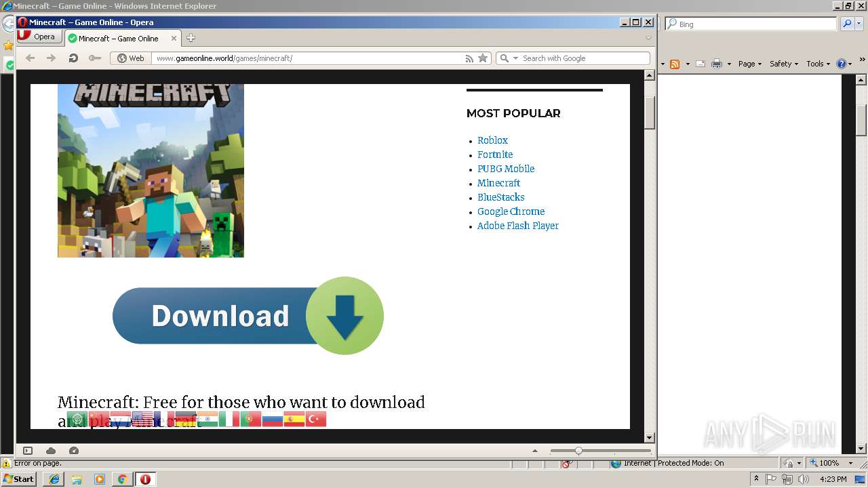The width and height of the screenshot is (868, 488).
Task: Open Internet Explorer from taskbar
Action: click(54, 479)
